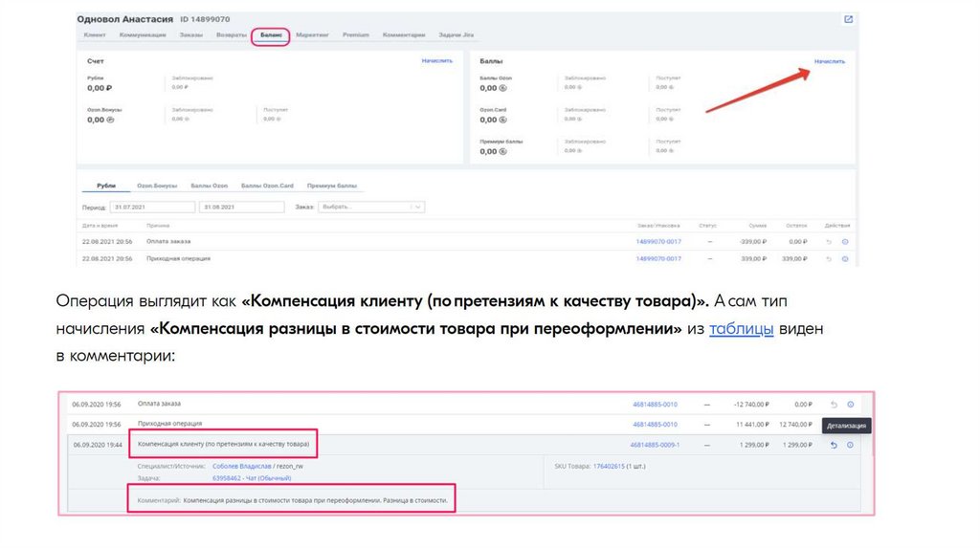The width and height of the screenshot is (980, 549).
Task: Click Начислить in the Счет panel
Action: 436,60
